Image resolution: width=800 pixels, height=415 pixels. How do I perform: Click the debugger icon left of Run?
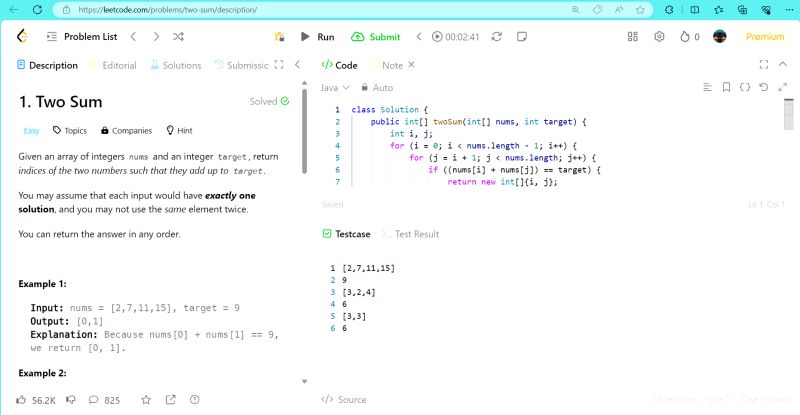(x=279, y=37)
